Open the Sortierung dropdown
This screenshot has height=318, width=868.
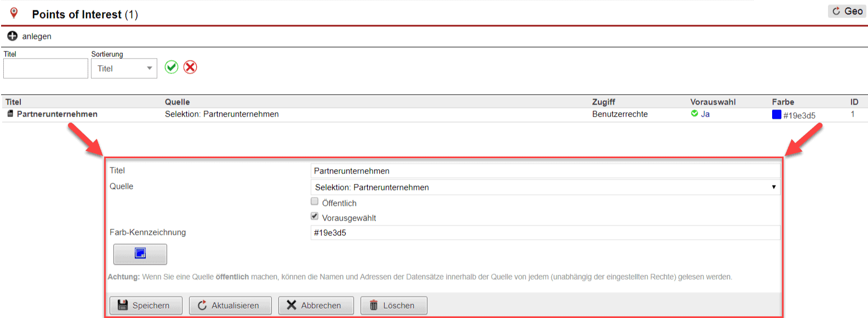(x=124, y=68)
